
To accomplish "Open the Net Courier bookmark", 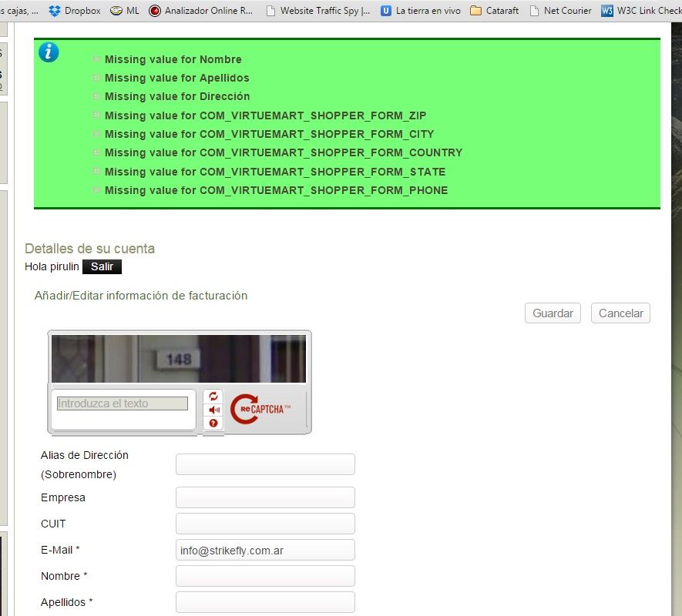I will pyautogui.click(x=561, y=11).
